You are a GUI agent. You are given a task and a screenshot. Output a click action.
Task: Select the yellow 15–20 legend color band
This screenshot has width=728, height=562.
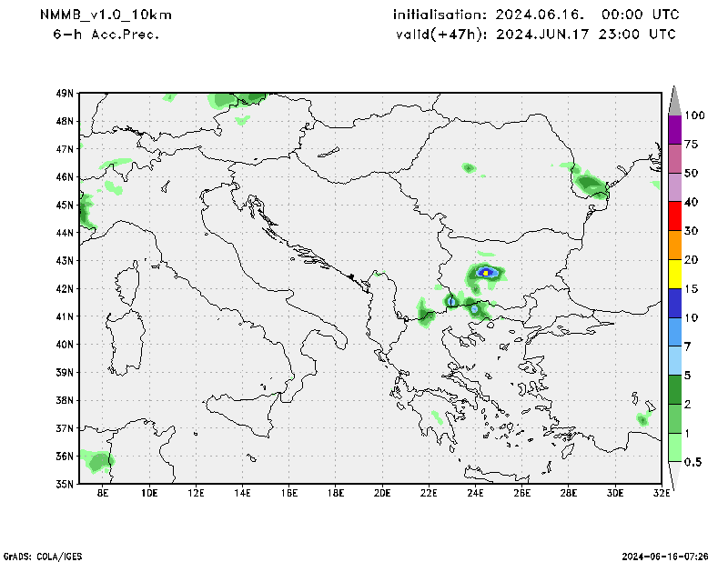click(x=675, y=274)
